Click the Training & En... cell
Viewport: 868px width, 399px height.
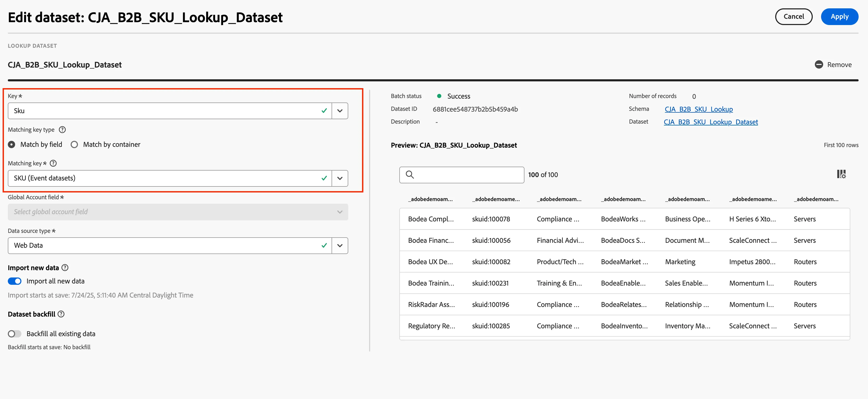pos(559,283)
